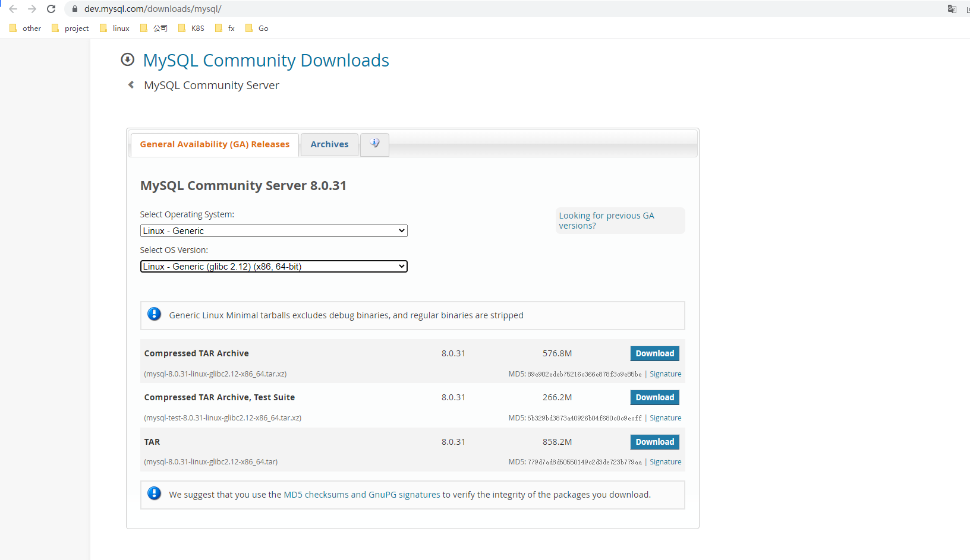Click the 8.0.31 version in TAR row
Image resolution: width=970 pixels, height=560 pixels.
[453, 442]
